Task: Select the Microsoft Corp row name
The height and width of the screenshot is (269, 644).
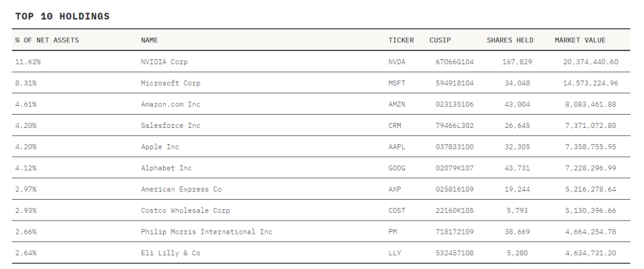Action: 170,83
